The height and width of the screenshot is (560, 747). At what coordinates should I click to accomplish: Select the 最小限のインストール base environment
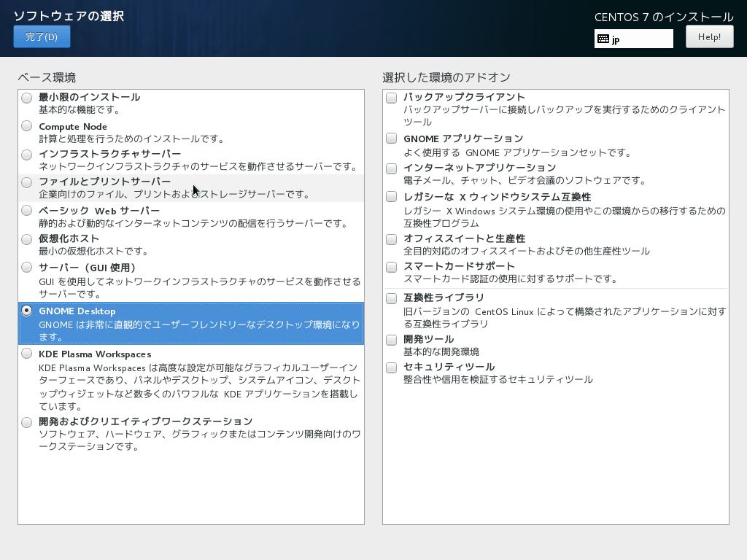[x=26, y=96]
